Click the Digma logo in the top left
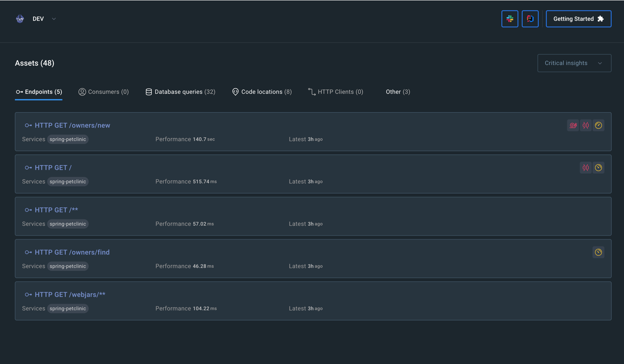 pyautogui.click(x=20, y=18)
